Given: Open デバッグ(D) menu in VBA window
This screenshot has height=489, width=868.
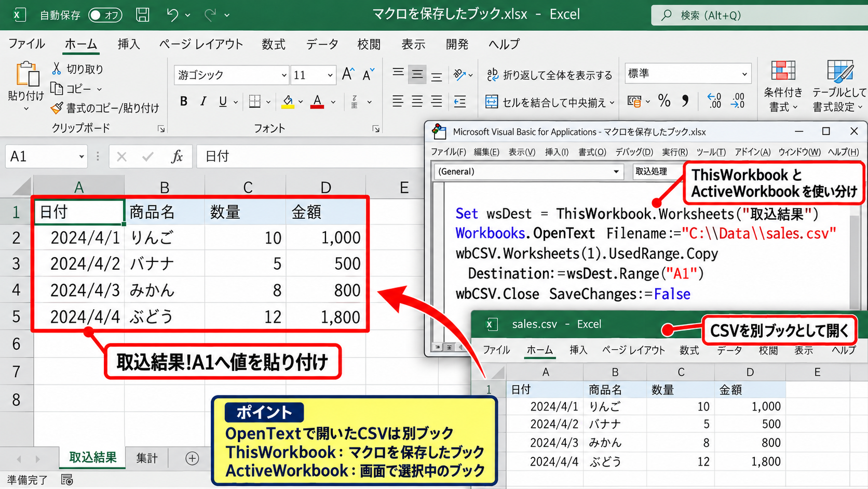Looking at the screenshot, I should pyautogui.click(x=634, y=152).
